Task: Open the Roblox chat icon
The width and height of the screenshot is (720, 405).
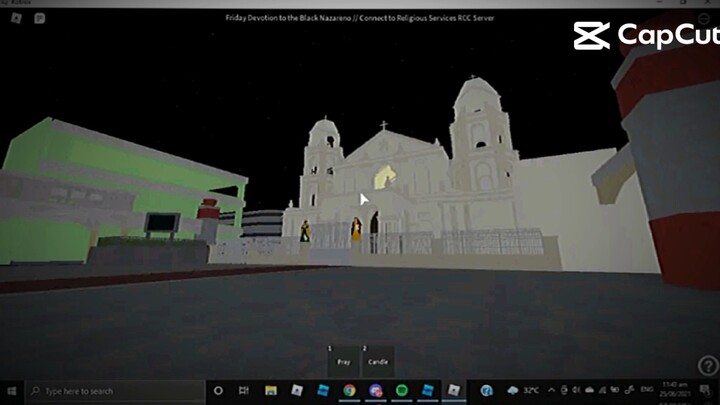Action: [39, 18]
